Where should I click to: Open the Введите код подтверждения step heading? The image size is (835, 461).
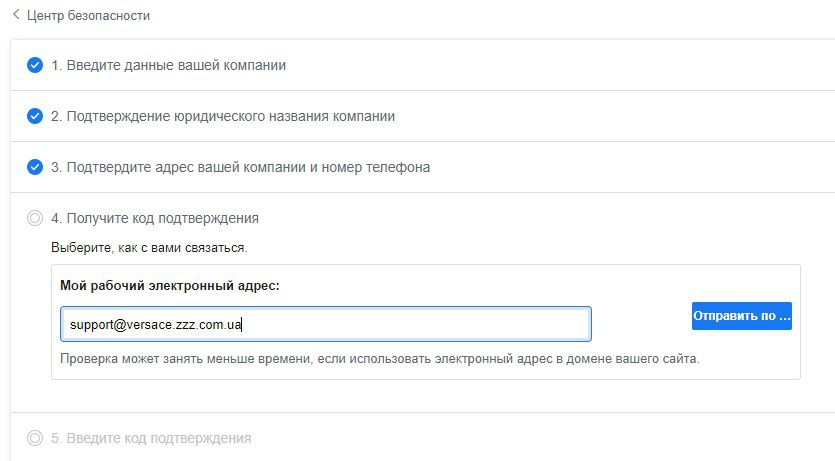pyautogui.click(x=151, y=438)
